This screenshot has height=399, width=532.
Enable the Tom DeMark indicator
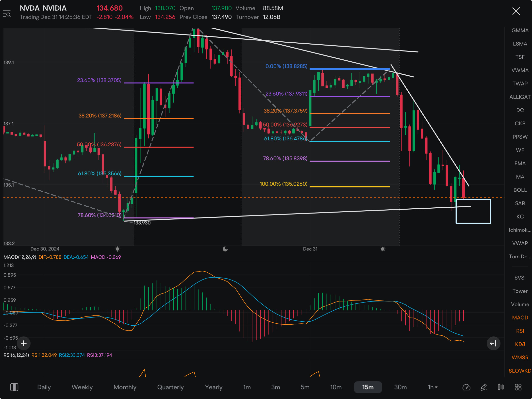coord(520,256)
